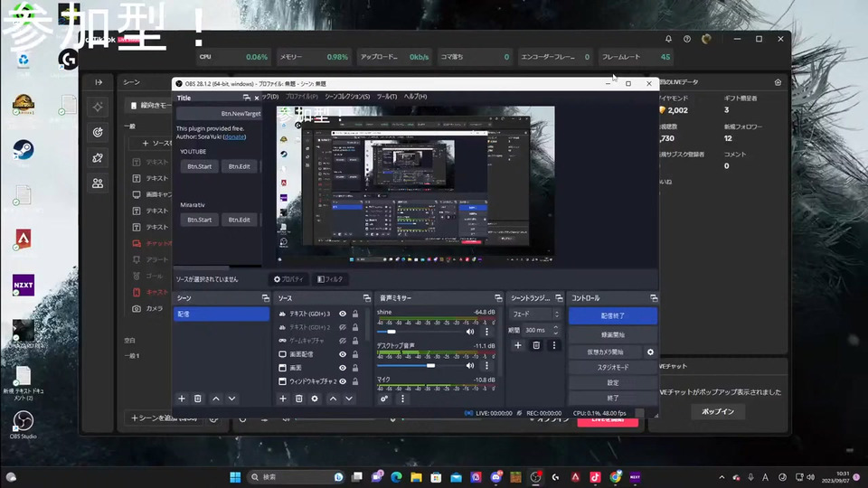Mute the デスクトップ音声 speaker icon
Image resolution: width=868 pixels, height=488 pixels.
click(470, 366)
